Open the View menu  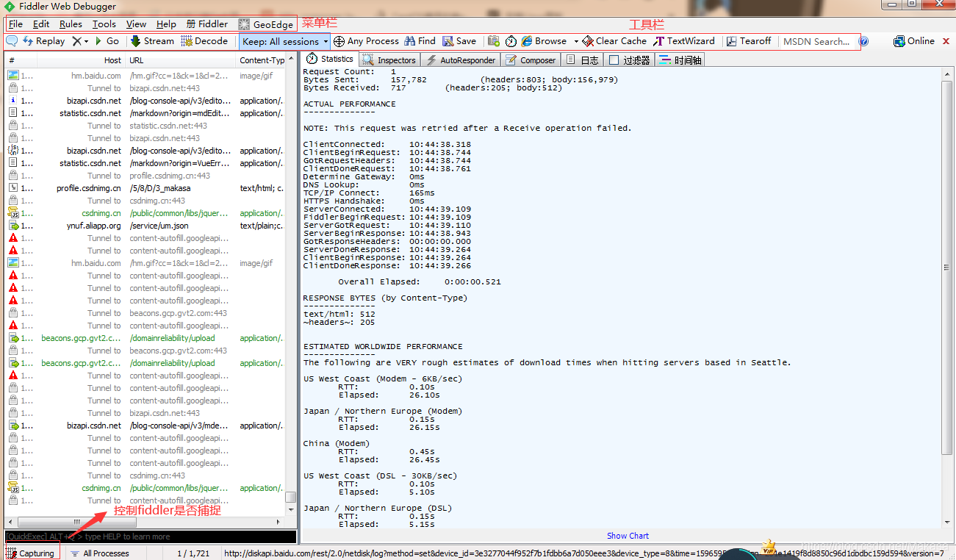point(136,24)
